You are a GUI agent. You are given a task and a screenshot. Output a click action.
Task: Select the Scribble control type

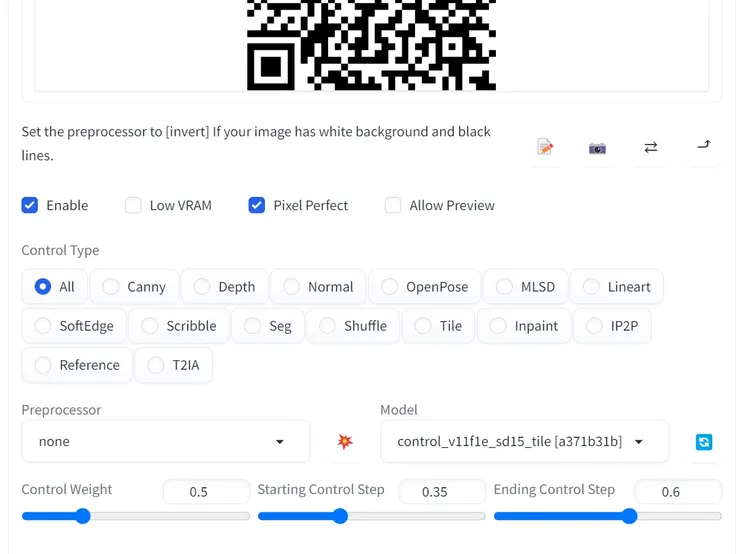[x=179, y=326]
